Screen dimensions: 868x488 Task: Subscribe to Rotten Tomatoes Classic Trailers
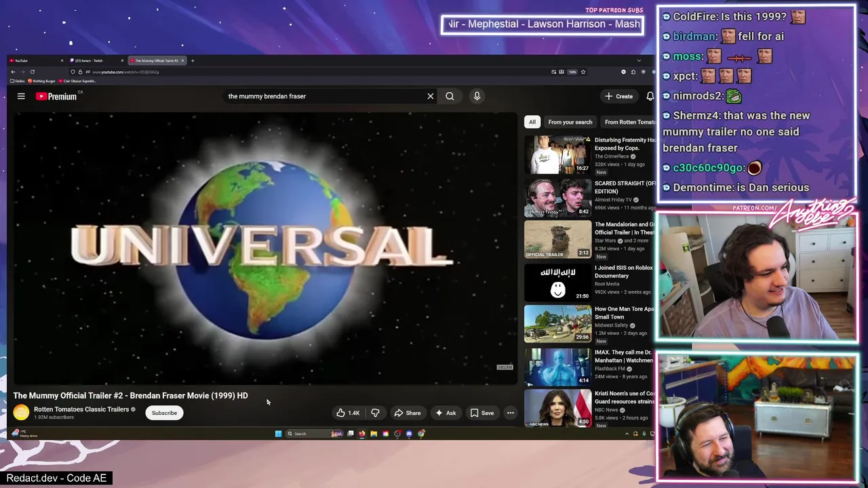[164, 413]
